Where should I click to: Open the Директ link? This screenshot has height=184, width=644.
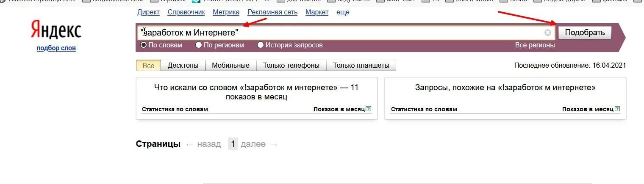pyautogui.click(x=149, y=12)
